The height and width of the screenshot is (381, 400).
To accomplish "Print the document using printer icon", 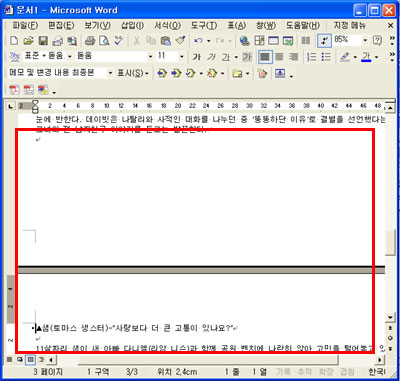I will [90, 41].
